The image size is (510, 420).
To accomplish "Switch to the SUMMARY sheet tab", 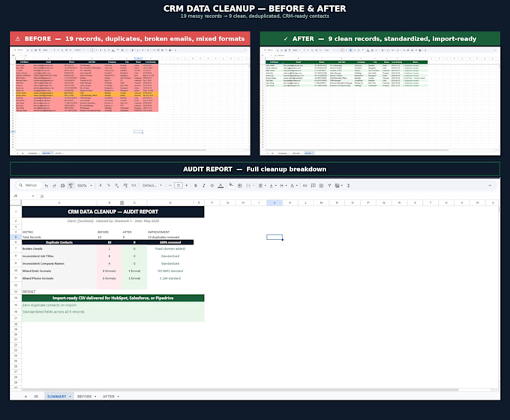I will click(56, 396).
